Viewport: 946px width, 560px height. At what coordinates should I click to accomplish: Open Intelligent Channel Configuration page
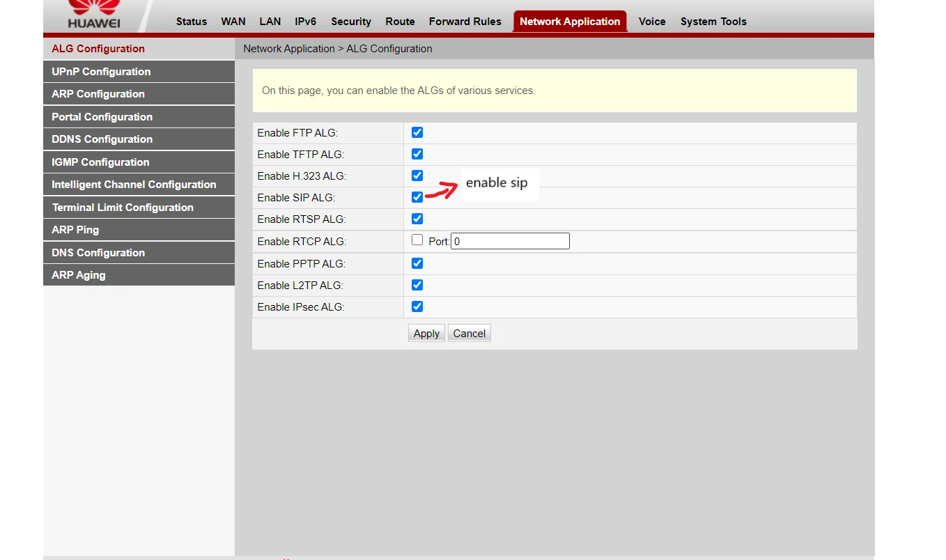coord(134,185)
